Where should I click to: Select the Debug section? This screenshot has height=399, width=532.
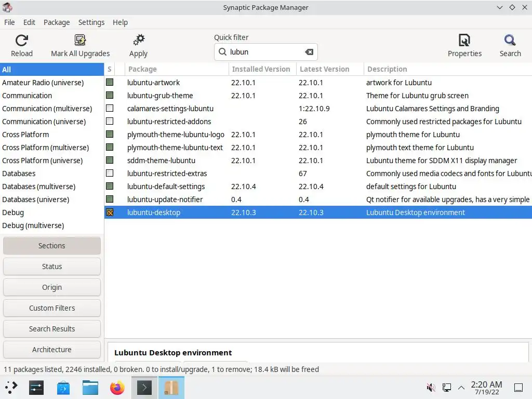point(52,212)
